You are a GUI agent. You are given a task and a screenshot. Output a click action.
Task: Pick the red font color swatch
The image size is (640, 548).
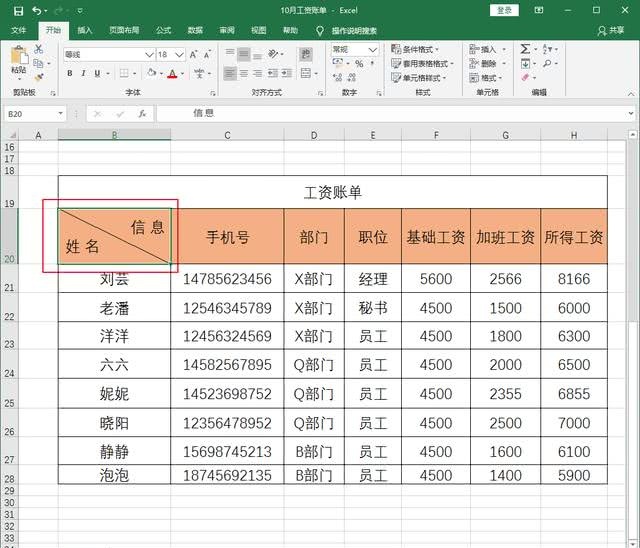(x=172, y=74)
